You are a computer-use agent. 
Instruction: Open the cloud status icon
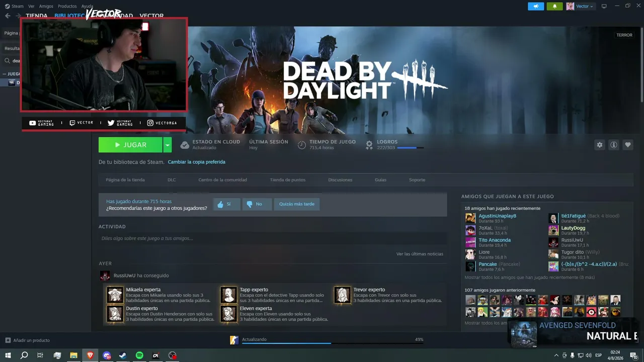tap(185, 145)
